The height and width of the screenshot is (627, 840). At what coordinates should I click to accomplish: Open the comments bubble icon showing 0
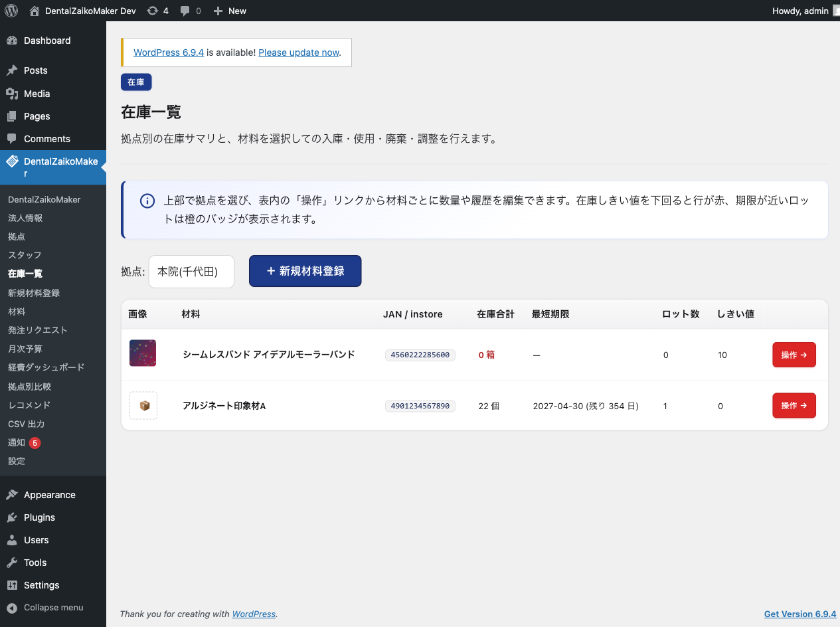185,11
